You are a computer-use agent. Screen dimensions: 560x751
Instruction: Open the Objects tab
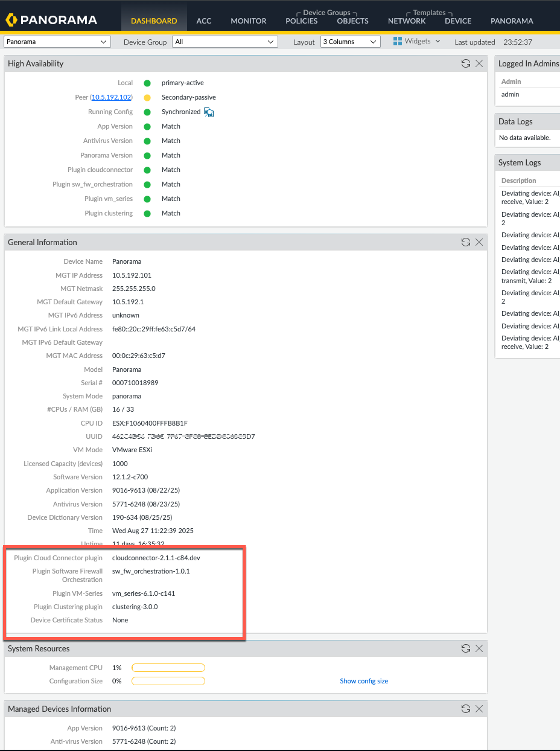point(353,21)
